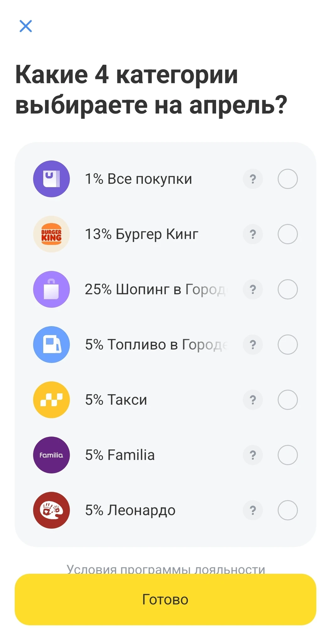Select the '5% Familia' radio button
Image resolution: width=331 pixels, height=644 pixels.
tap(288, 455)
